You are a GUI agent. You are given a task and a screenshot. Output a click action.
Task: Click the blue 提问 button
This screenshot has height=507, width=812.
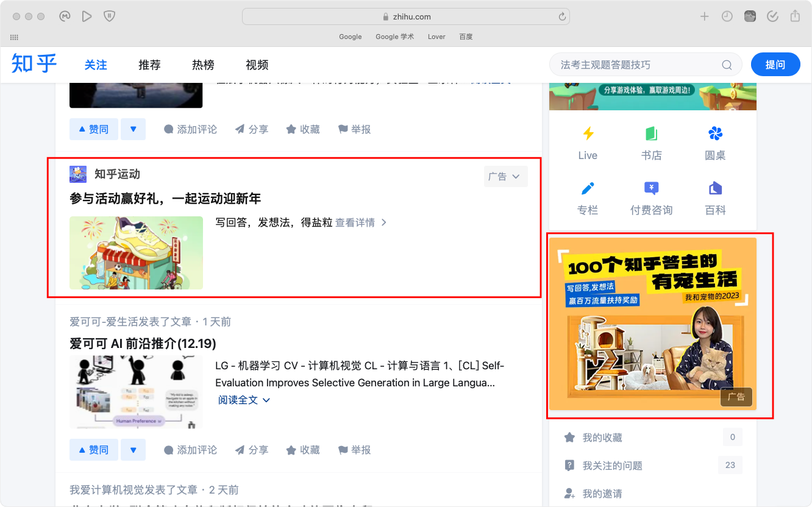click(775, 65)
